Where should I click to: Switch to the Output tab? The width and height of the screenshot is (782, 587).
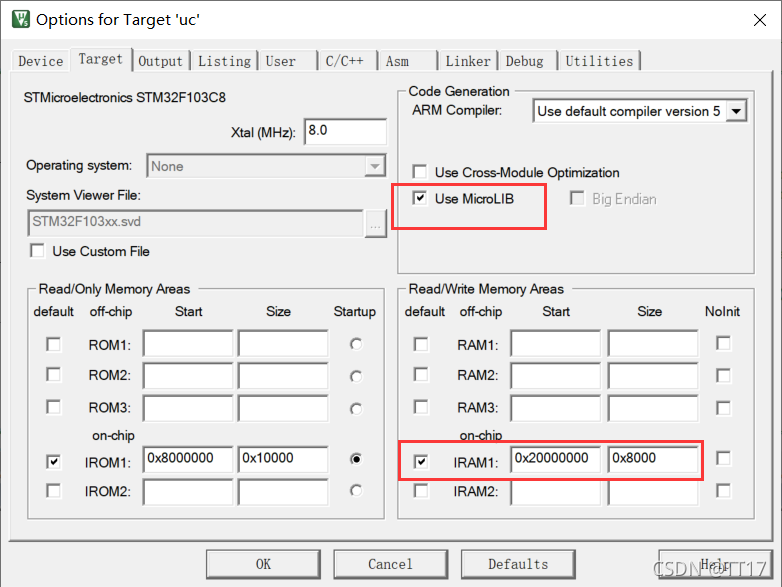click(x=161, y=61)
